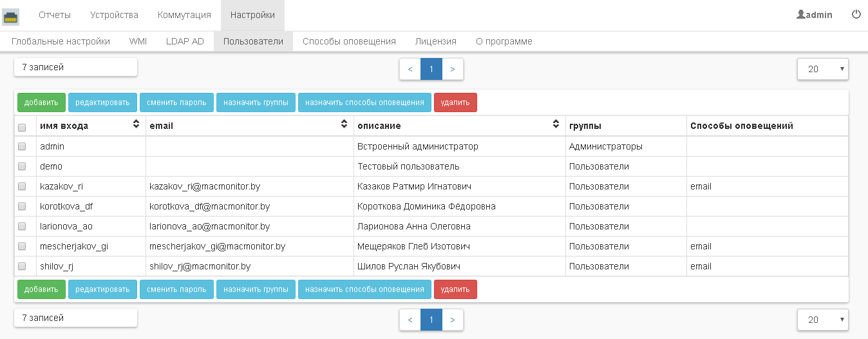
Task: Expand the bottom page-size dropdown showing 20
Action: tap(822, 319)
